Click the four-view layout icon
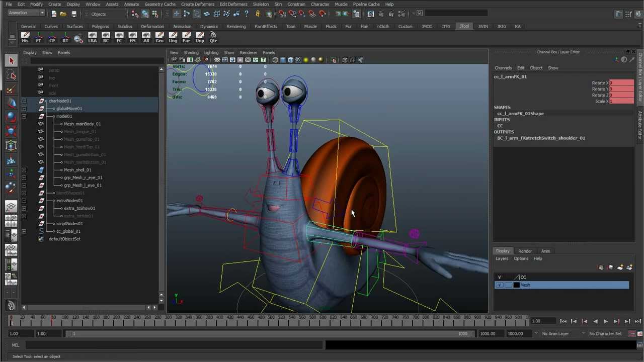Image resolution: width=644 pixels, height=362 pixels. pos(11,220)
